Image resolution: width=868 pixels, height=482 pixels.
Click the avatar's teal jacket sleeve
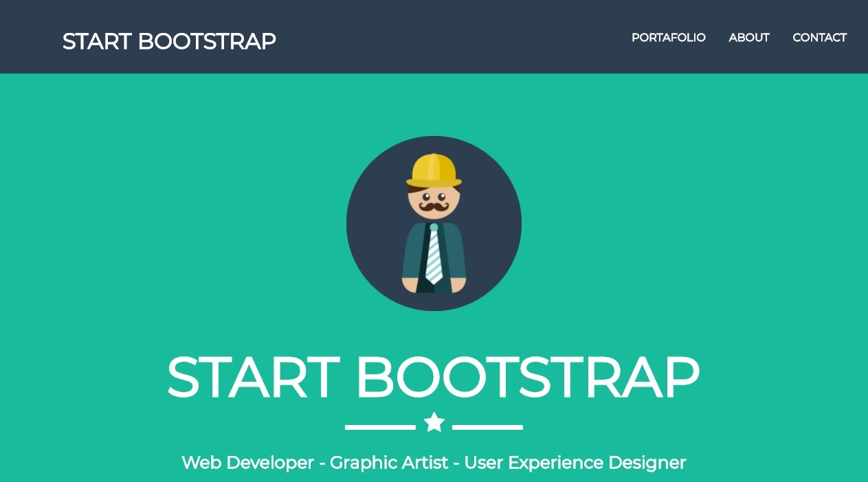pyautogui.click(x=412, y=251)
